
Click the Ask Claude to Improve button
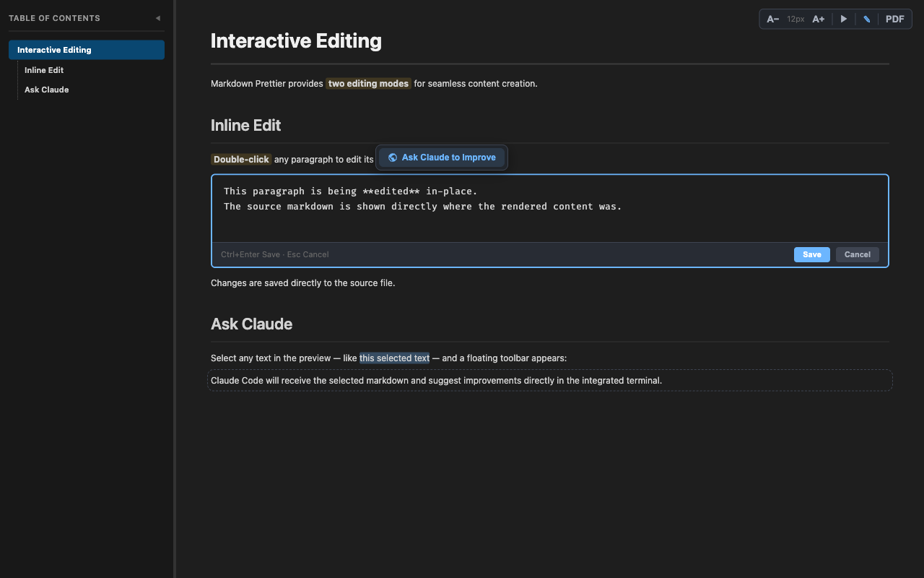coord(441,158)
